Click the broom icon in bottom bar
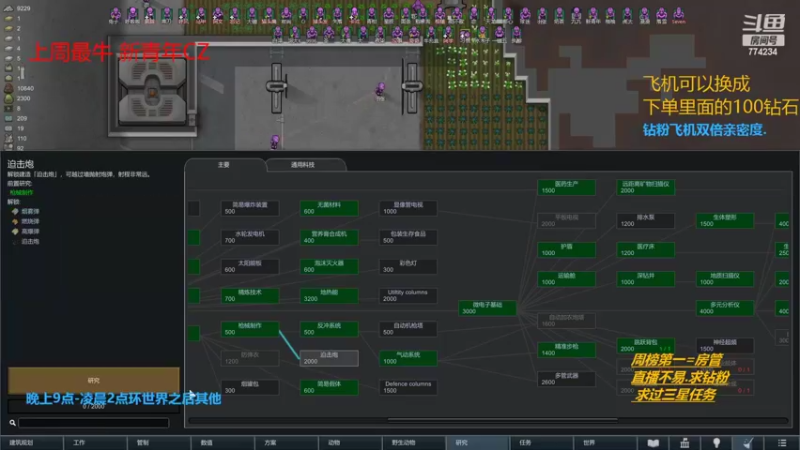The image size is (800, 450). pyautogui.click(x=748, y=443)
